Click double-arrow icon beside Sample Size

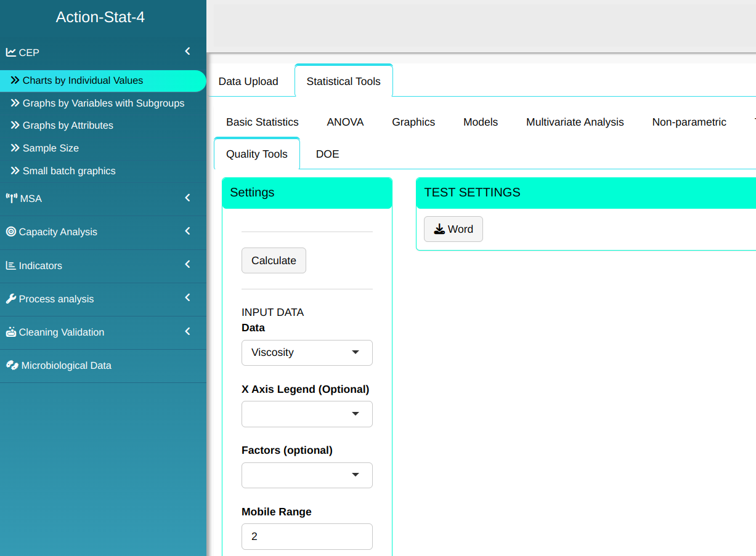(15, 148)
